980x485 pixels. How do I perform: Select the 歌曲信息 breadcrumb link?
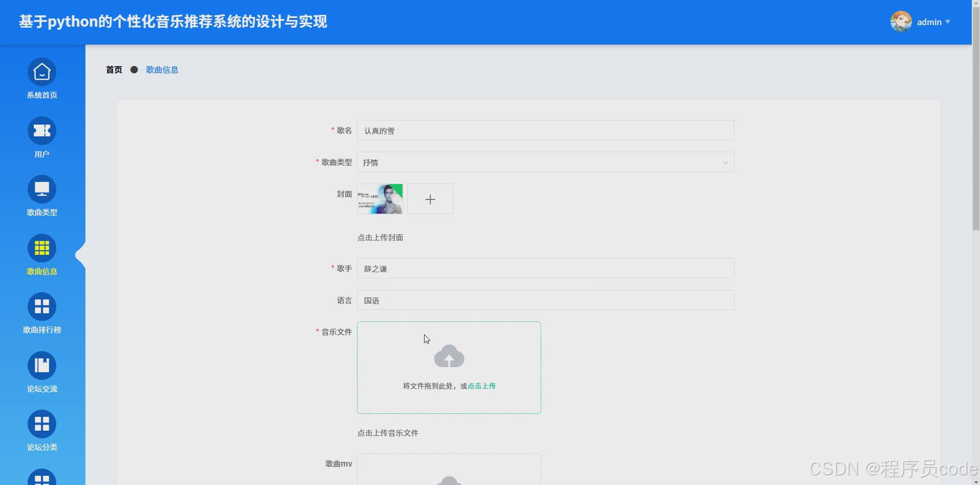162,70
